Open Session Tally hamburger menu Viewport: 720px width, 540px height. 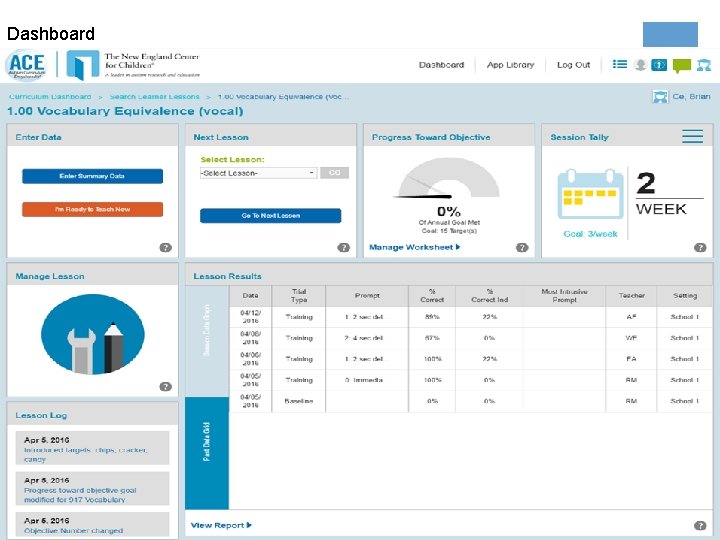coord(692,136)
